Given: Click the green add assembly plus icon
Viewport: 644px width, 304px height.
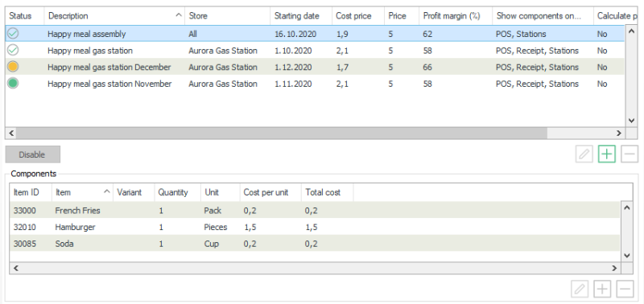Looking at the screenshot, I should tap(607, 154).
